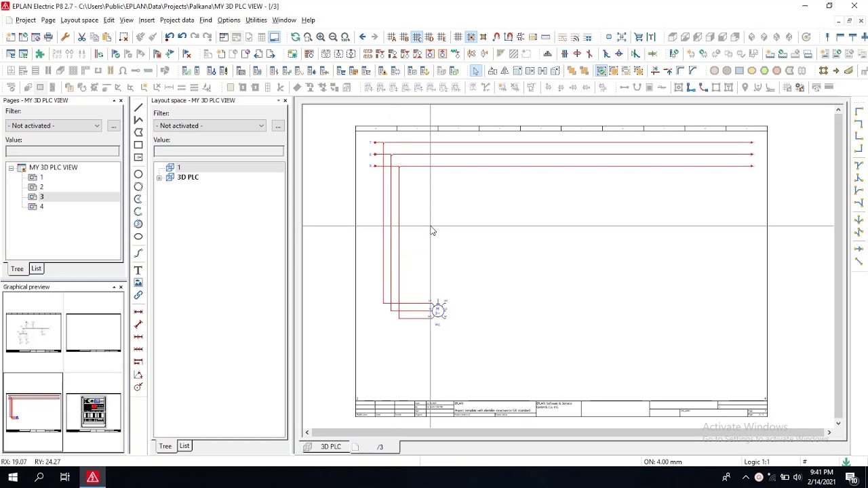
Task: Click the Cut scissors icon
Action: [x=81, y=37]
